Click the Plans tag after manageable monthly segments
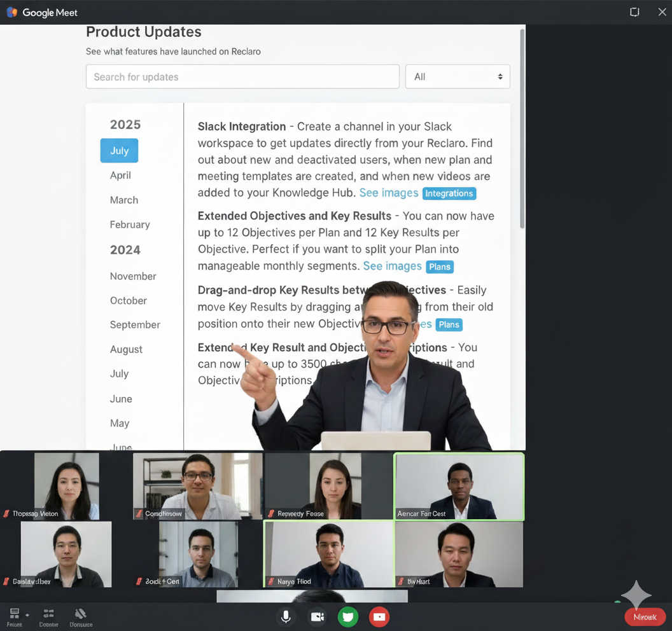Screen dimensions: 672x631 point(440,267)
